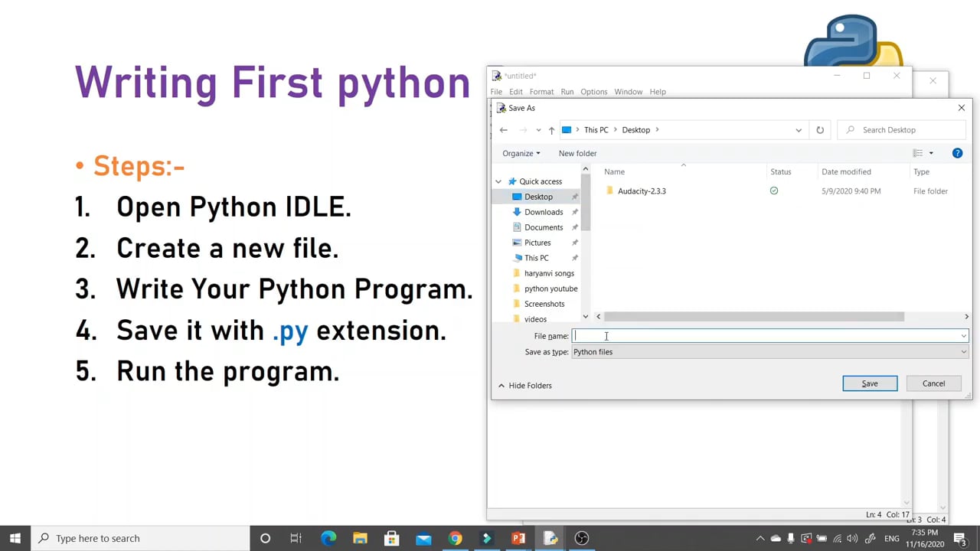980x551 pixels.
Task: Open Mail app from taskbar
Action: (423, 538)
